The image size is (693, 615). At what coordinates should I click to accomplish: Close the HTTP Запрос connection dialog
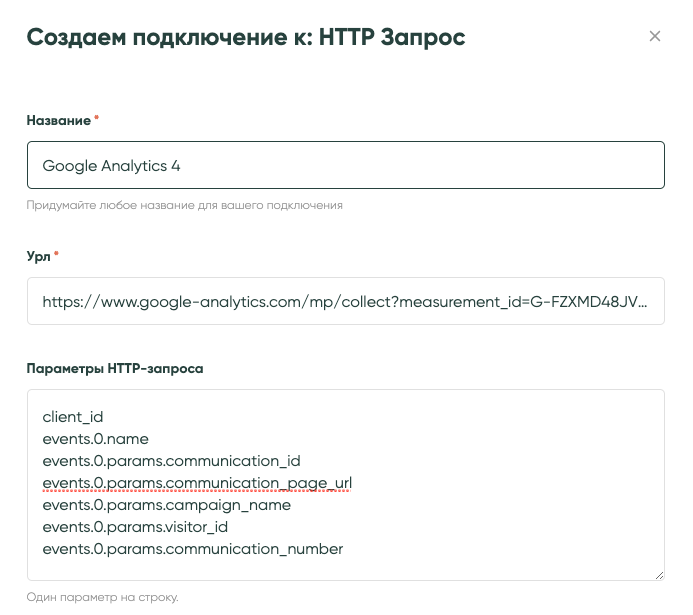click(x=655, y=36)
